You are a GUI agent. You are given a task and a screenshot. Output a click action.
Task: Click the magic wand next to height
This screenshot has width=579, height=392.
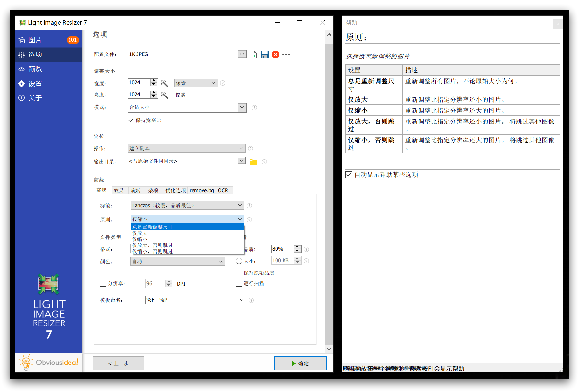164,95
